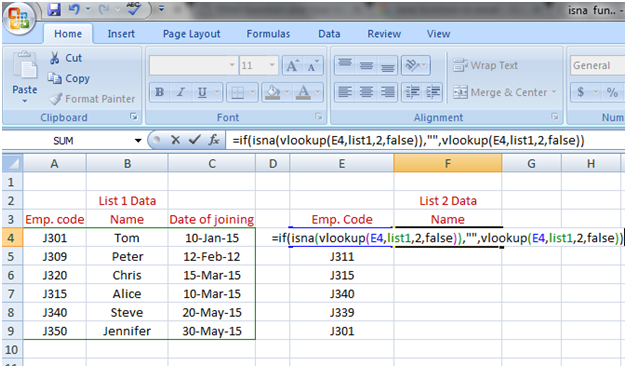Screen dimensions: 627x374
Task: Click the Insert Function fx icon
Action: (214, 140)
